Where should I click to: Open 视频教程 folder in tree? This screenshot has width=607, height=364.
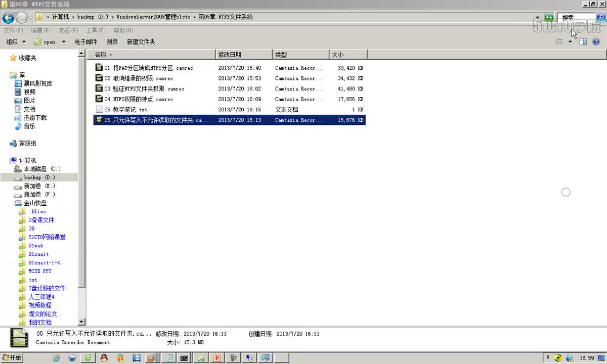[39, 305]
